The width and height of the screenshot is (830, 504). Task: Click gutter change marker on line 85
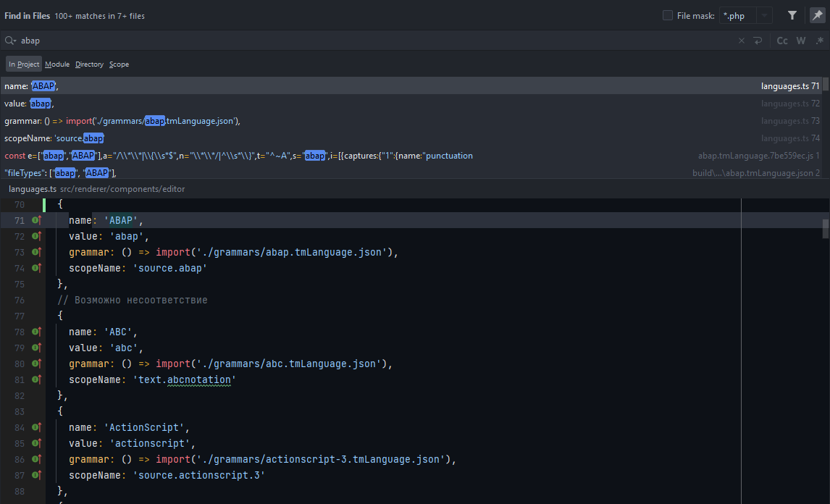click(x=36, y=443)
